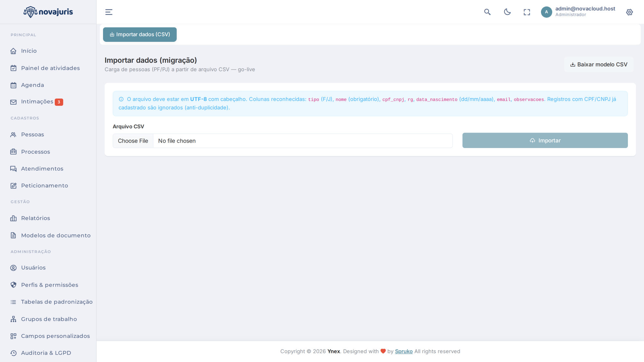The height and width of the screenshot is (362, 644).
Task: Click the Perfis & permissões shield icon
Action: tap(13, 285)
